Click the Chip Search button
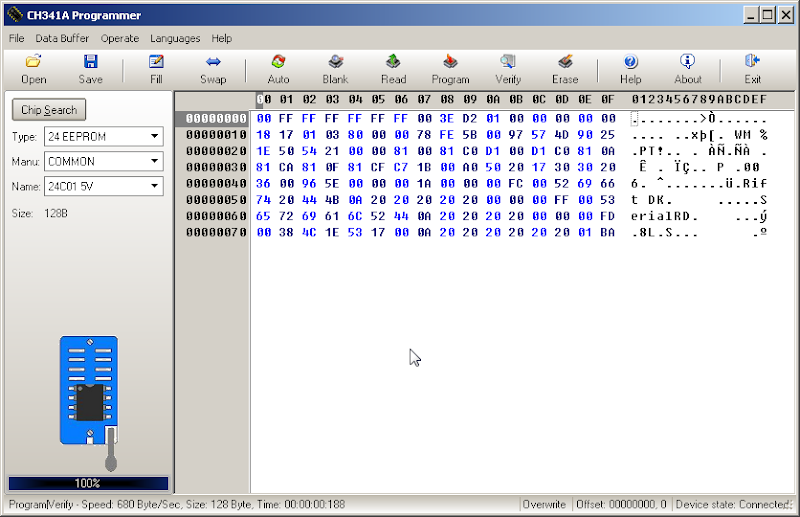 49,110
